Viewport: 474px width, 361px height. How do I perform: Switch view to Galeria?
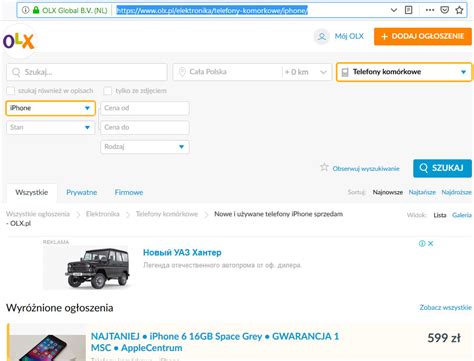pos(462,215)
